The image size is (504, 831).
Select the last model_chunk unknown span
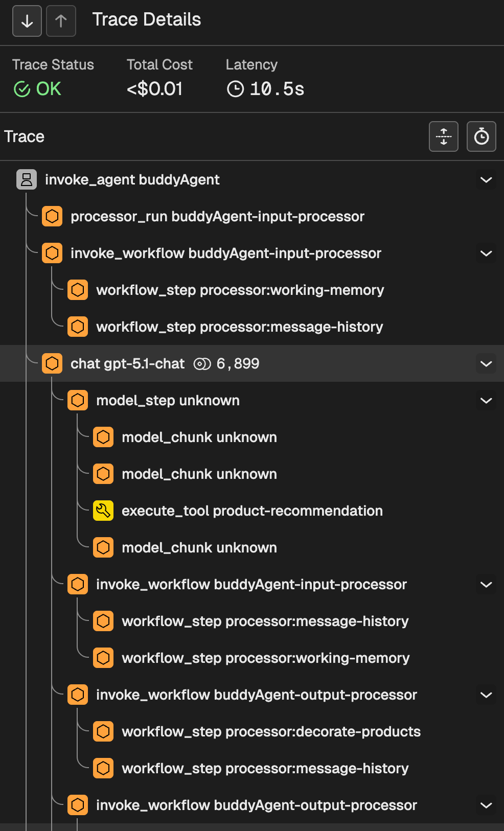(x=199, y=547)
